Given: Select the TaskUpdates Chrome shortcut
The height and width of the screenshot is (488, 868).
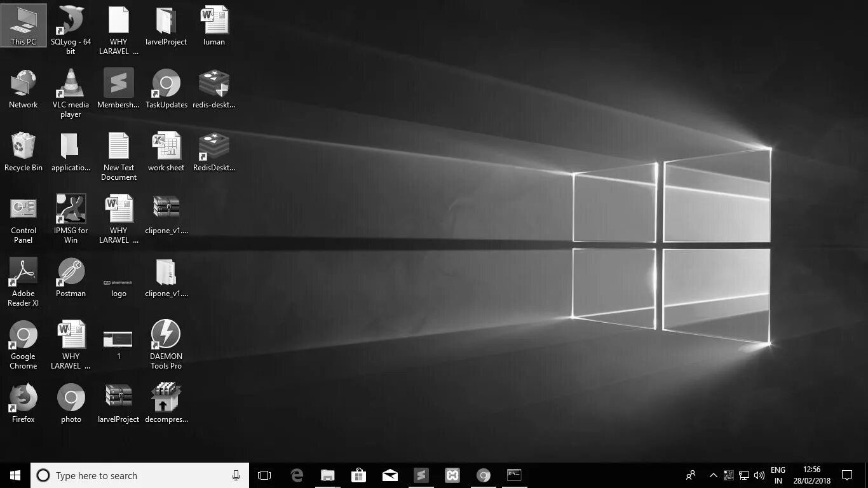Looking at the screenshot, I should [166, 88].
